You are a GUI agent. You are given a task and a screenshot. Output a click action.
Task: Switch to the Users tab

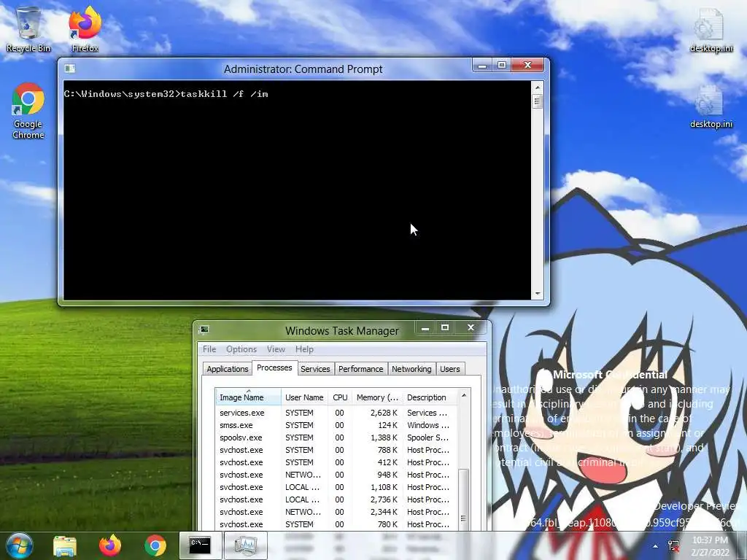click(x=449, y=369)
